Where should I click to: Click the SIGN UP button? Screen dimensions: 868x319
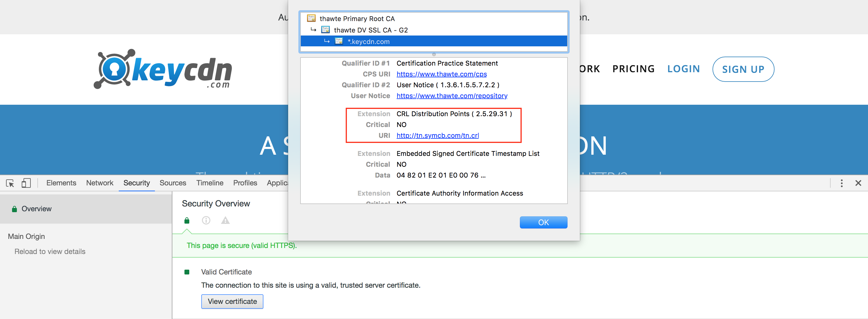click(x=743, y=69)
